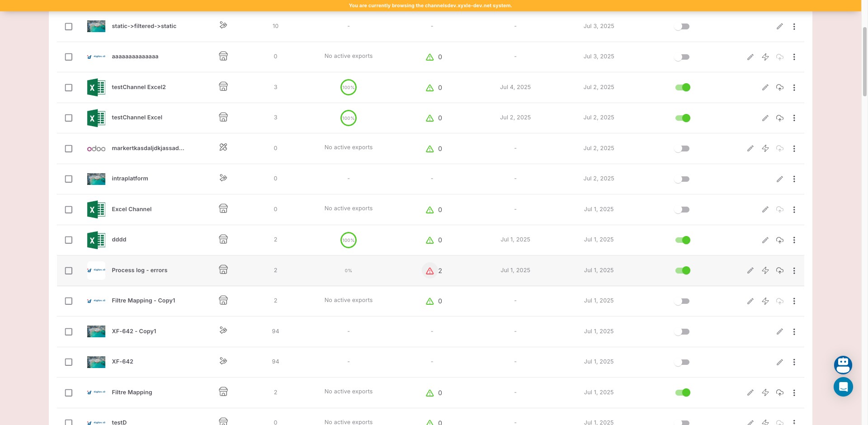The width and height of the screenshot is (868, 425).
Task: Click lightning bolt icon for Filtre Mapping row
Action: click(x=765, y=392)
